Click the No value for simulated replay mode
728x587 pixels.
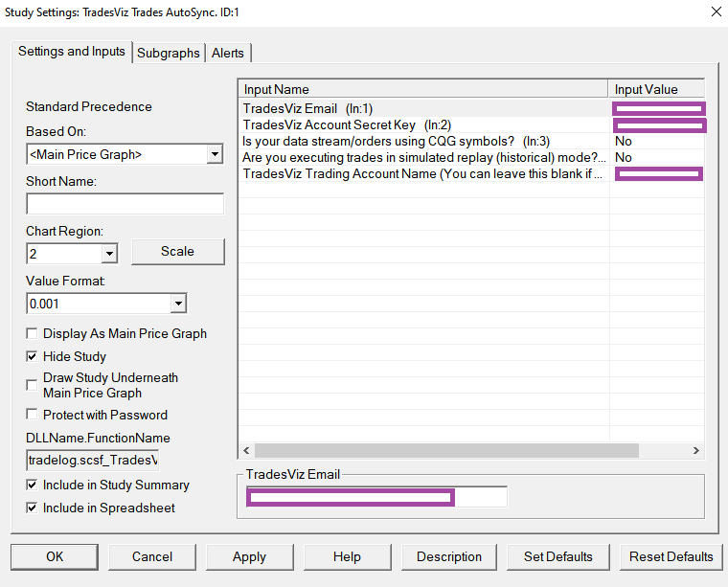623,157
